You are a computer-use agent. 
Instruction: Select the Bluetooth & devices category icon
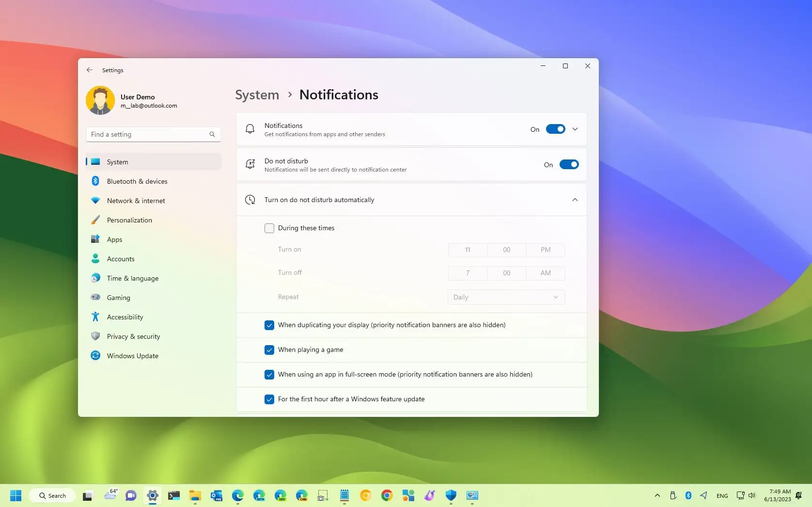(96, 181)
